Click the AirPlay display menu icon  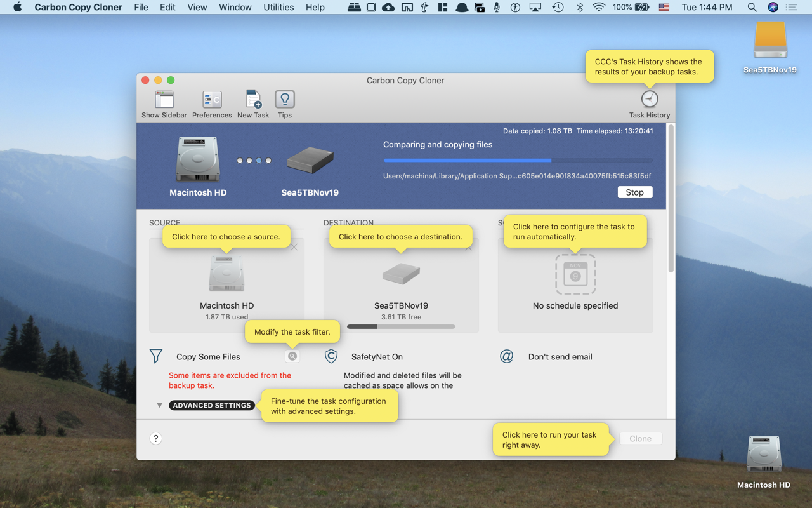(x=536, y=7)
